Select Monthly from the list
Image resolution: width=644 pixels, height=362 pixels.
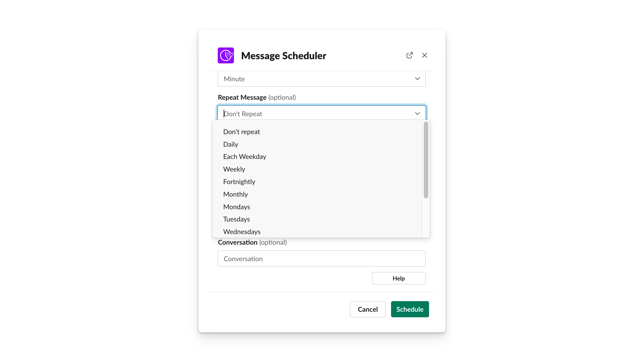[317, 194]
